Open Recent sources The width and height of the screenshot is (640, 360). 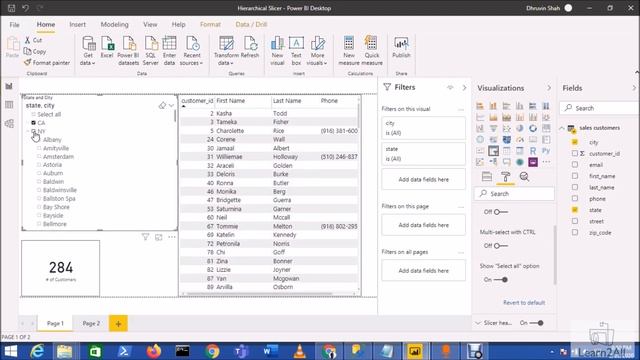pos(191,51)
